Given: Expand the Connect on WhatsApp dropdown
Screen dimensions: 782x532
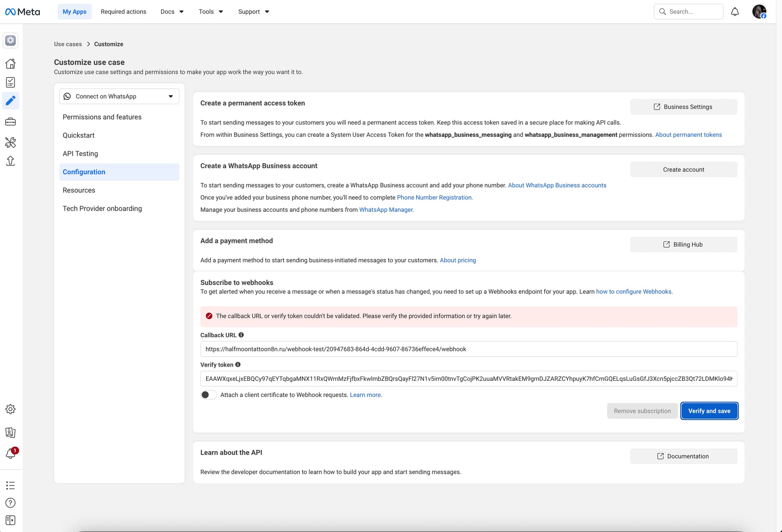Looking at the screenshot, I should [x=119, y=97].
